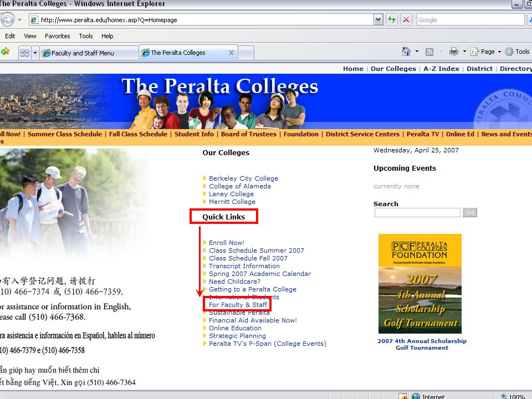Open Merritt College link

(x=232, y=202)
